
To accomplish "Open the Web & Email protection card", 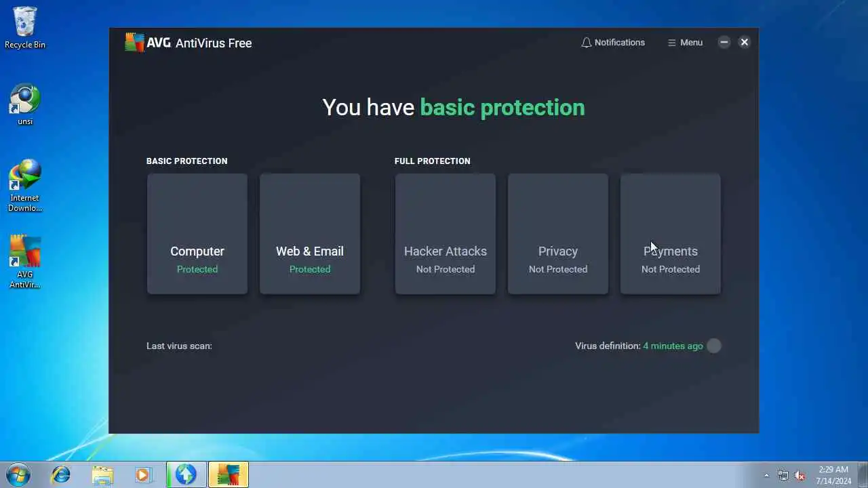I will 310,234.
